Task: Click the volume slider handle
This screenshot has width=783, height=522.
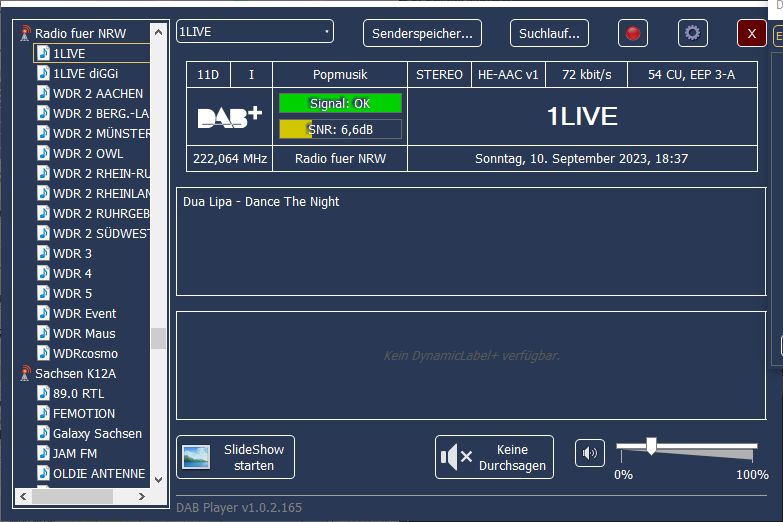Action: [x=651, y=446]
